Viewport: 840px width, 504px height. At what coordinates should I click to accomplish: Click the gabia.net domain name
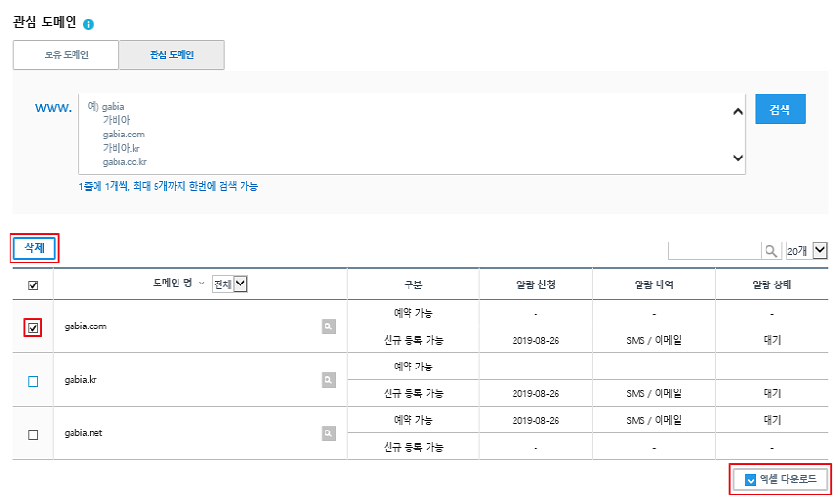84,433
